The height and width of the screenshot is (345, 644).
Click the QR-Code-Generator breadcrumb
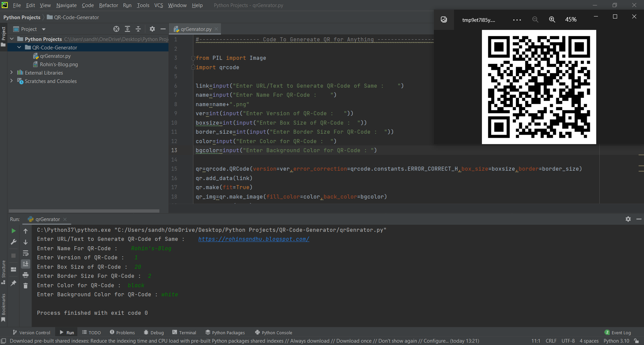point(73,17)
